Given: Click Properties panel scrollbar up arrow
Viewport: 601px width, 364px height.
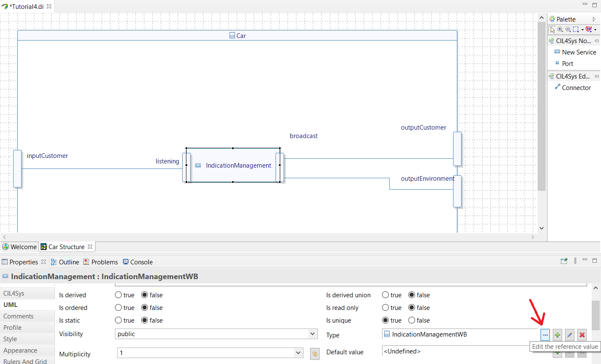Looking at the screenshot, I should pyautogui.click(x=596, y=288).
